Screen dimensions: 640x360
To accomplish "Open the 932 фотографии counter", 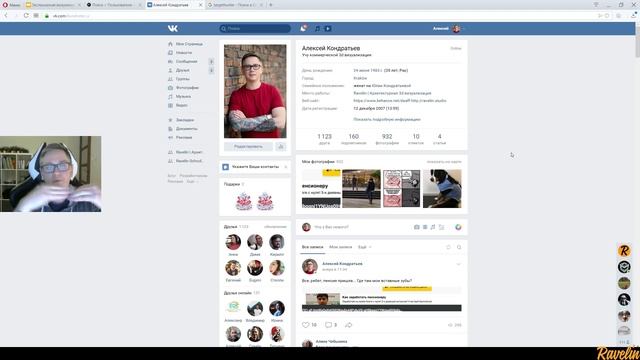I will pos(387,139).
